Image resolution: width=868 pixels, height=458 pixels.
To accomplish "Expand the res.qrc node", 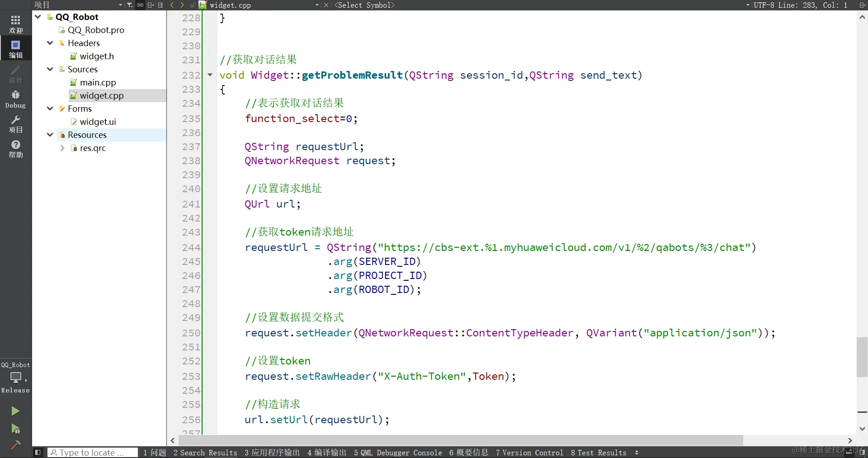I will pyautogui.click(x=62, y=148).
